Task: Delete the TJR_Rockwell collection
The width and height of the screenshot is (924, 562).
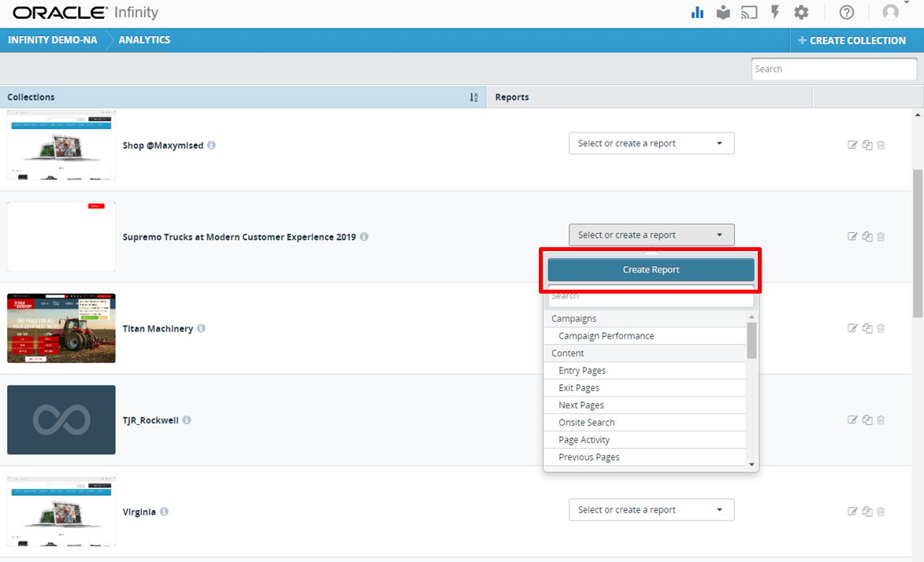Action: [x=881, y=420]
